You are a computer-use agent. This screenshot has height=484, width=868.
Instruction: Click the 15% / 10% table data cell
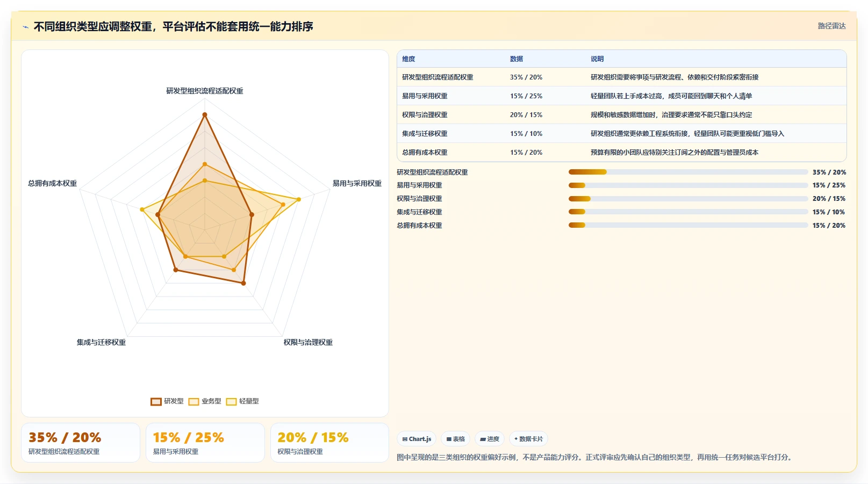click(x=526, y=134)
